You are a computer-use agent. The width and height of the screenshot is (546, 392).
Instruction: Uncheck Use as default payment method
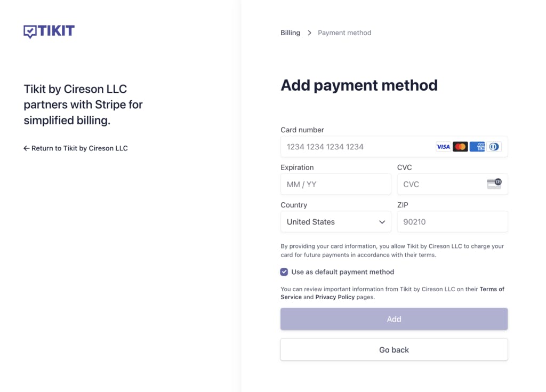click(x=284, y=272)
